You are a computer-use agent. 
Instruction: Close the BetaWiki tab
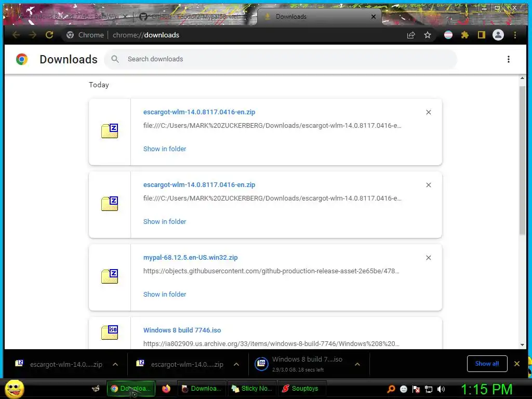pyautogui.click(x=125, y=17)
